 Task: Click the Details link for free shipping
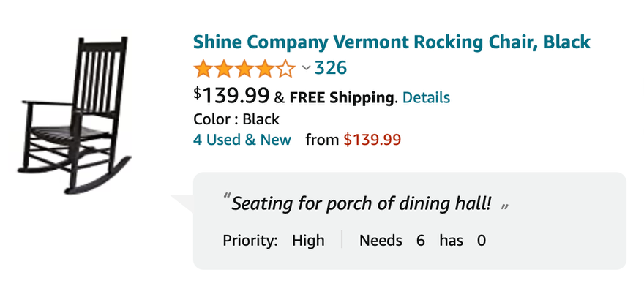point(426,97)
